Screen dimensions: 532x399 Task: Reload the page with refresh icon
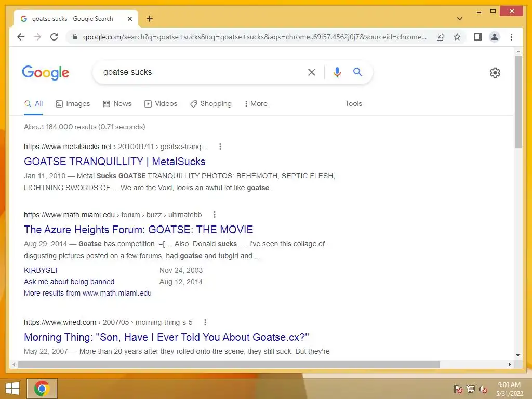point(54,37)
